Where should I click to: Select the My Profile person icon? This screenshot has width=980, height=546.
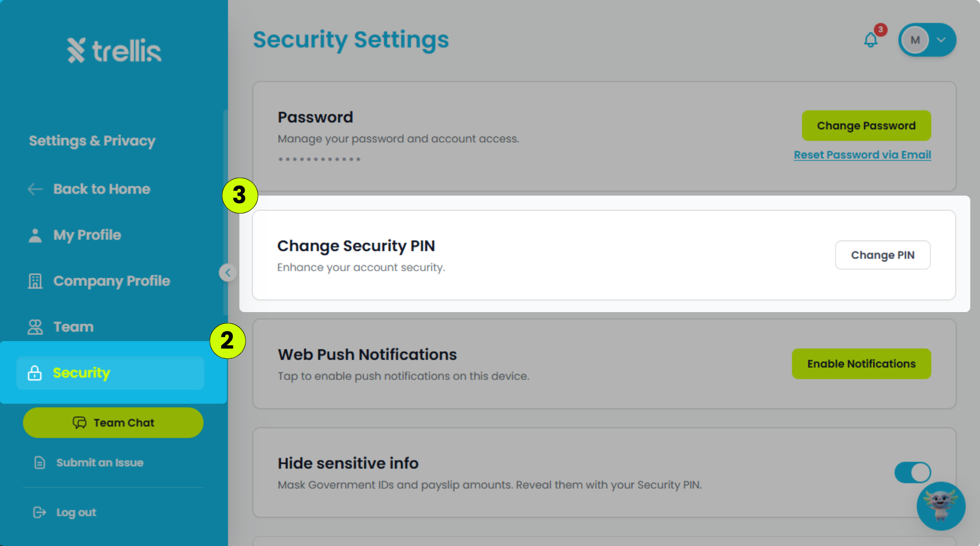pos(35,235)
